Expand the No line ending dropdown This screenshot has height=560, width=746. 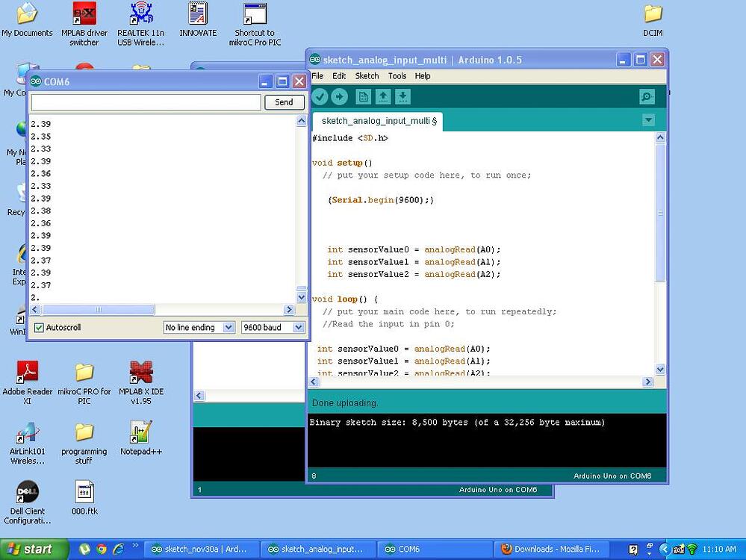point(199,328)
